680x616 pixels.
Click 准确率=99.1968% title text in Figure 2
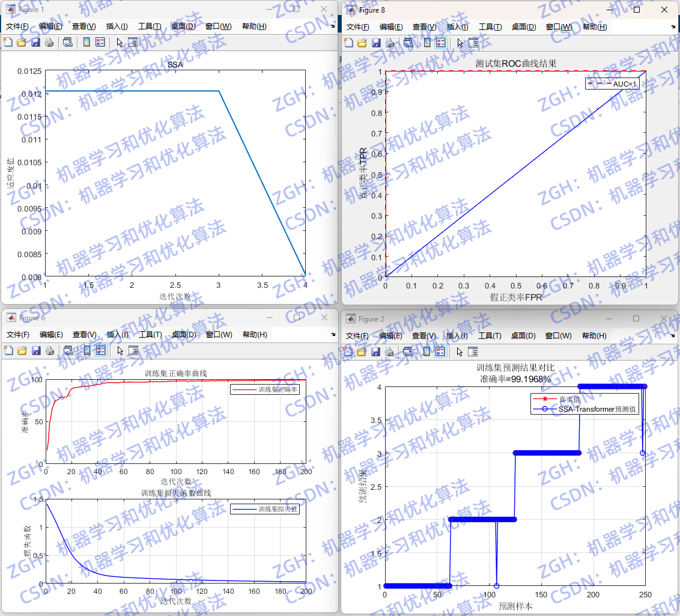coord(515,379)
